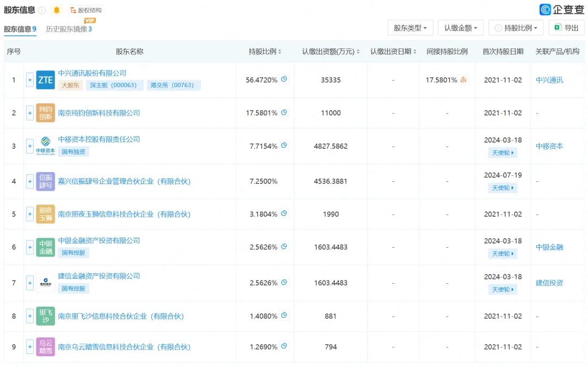Expand the 南京纯钧创新科技有限公司 row
The width and height of the screenshot is (588, 366).
pos(30,113)
